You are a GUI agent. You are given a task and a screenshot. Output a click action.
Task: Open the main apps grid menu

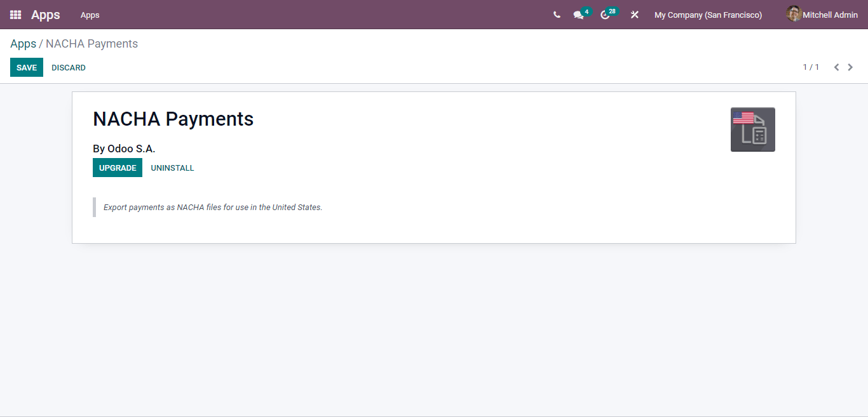[x=15, y=15]
